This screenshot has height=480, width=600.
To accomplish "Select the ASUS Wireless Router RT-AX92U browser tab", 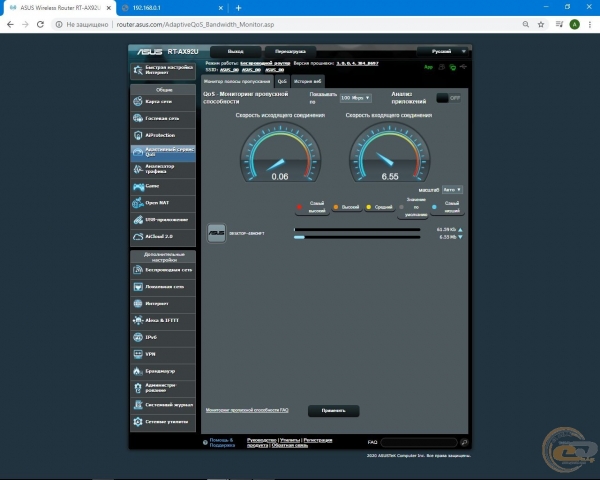I will click(57, 8).
